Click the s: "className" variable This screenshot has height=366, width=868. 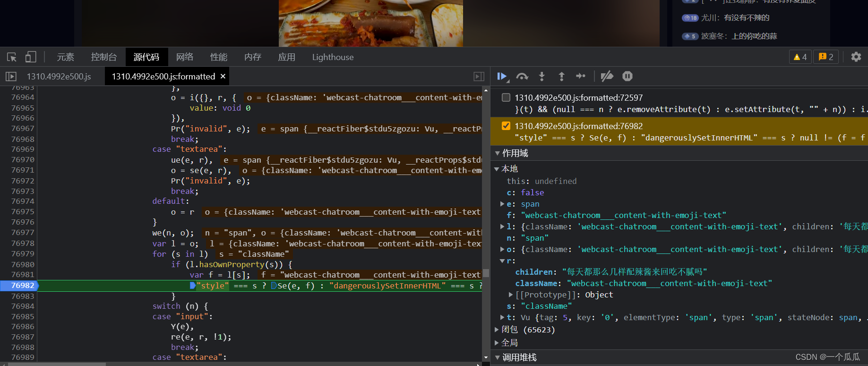click(539, 306)
